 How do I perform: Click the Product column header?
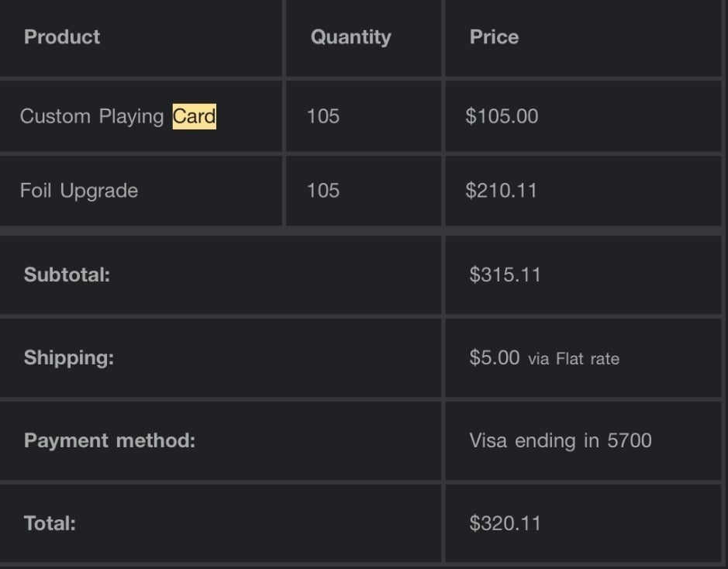[62, 37]
